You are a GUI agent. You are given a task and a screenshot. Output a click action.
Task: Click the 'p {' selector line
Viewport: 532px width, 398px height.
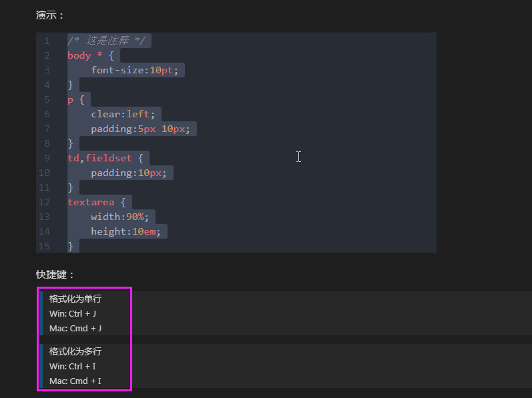[x=75, y=99]
